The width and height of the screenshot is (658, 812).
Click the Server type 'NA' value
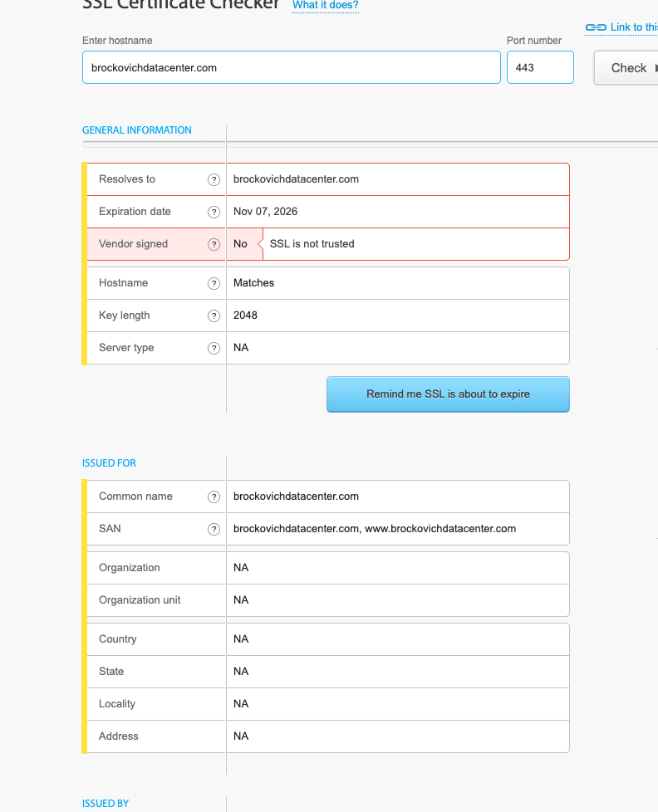(x=241, y=348)
